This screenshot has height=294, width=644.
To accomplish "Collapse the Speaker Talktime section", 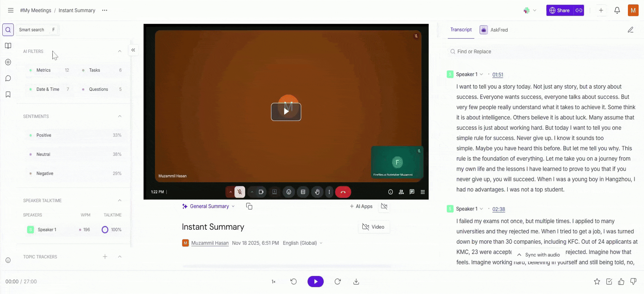I will [120, 200].
